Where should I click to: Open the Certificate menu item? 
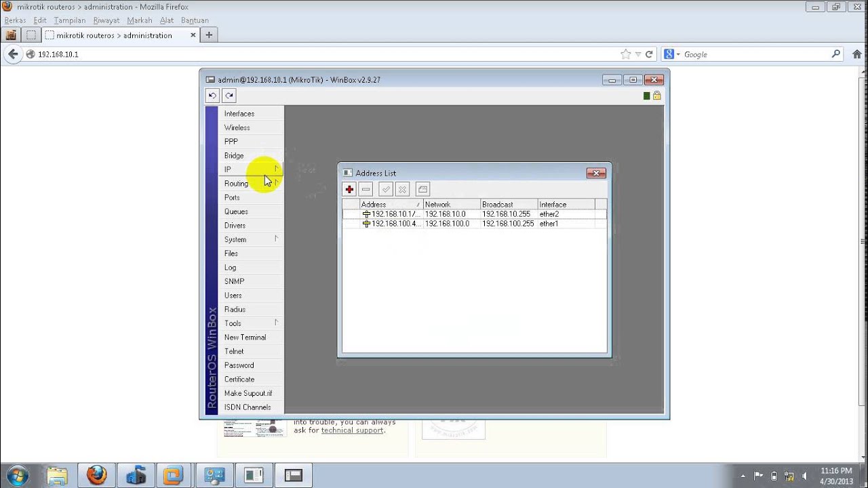(250, 380)
